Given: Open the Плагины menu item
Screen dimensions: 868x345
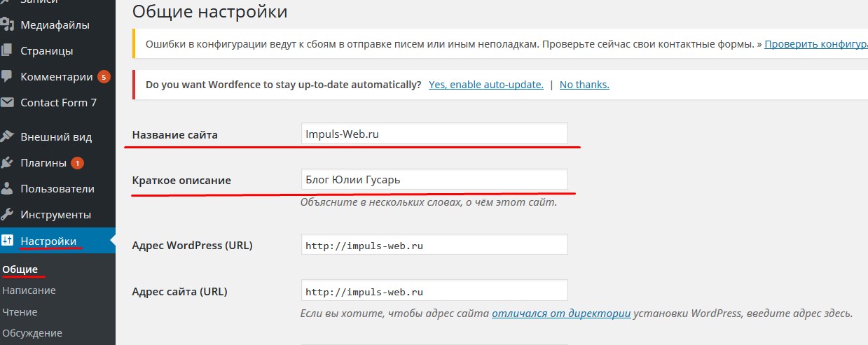Looking at the screenshot, I should pyautogui.click(x=43, y=163).
